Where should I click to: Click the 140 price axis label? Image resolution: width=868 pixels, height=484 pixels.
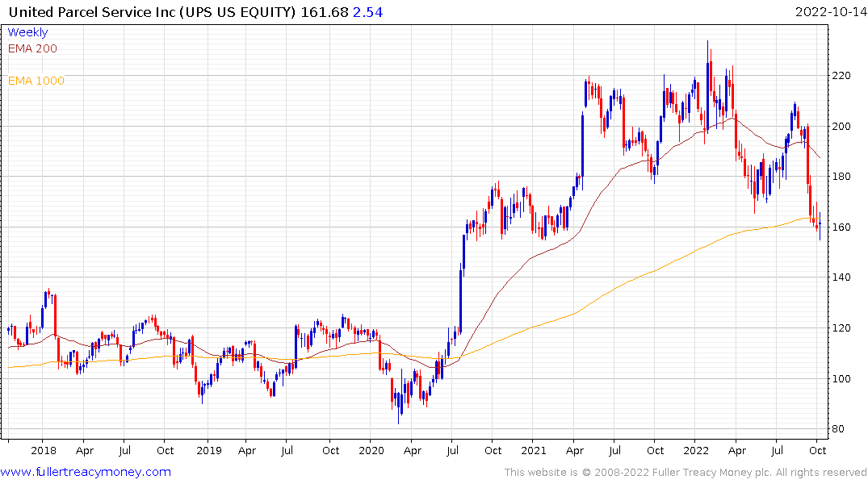click(x=841, y=277)
